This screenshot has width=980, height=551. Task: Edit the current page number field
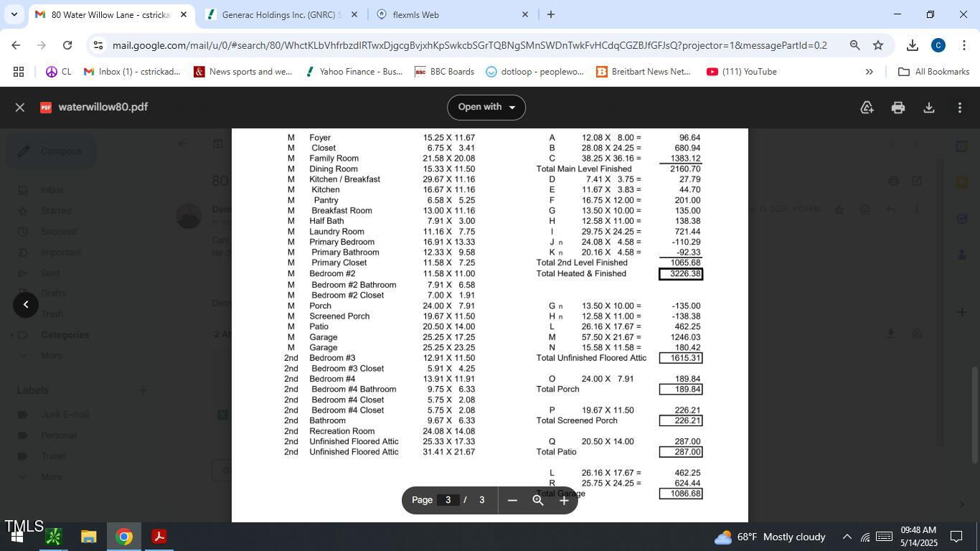(448, 500)
